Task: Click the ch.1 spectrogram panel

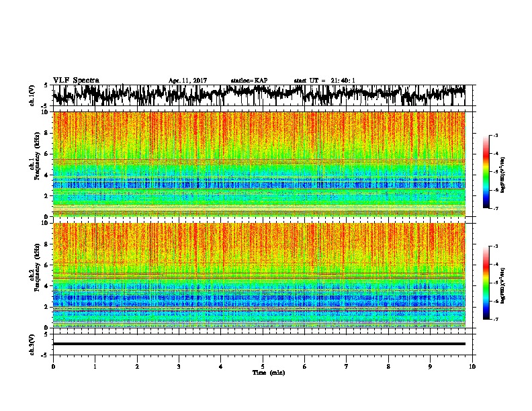Action: 259,164
